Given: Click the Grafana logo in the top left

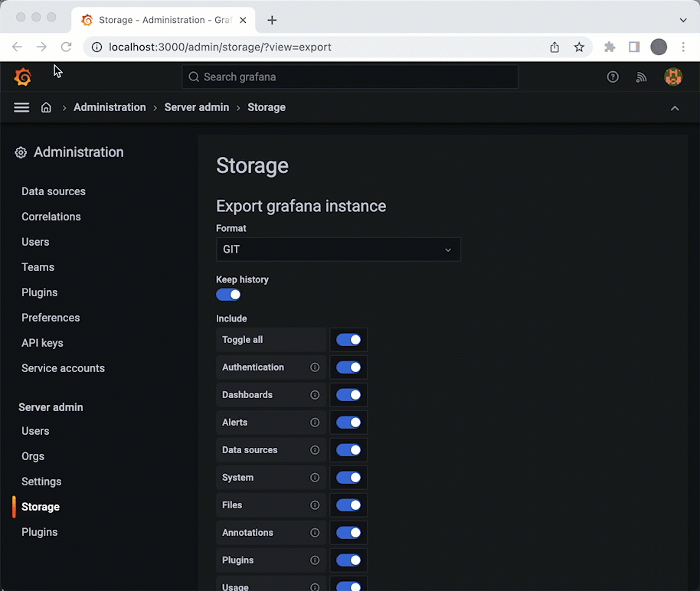Looking at the screenshot, I should pos(21,77).
